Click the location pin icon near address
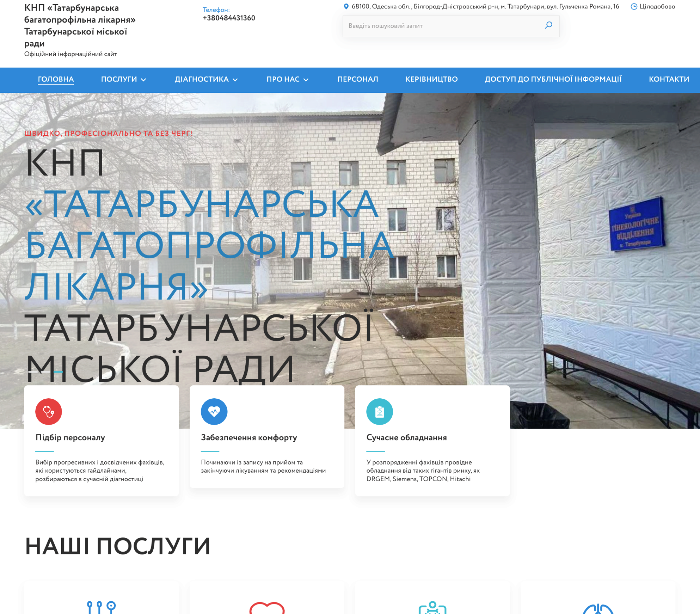 (x=346, y=6)
